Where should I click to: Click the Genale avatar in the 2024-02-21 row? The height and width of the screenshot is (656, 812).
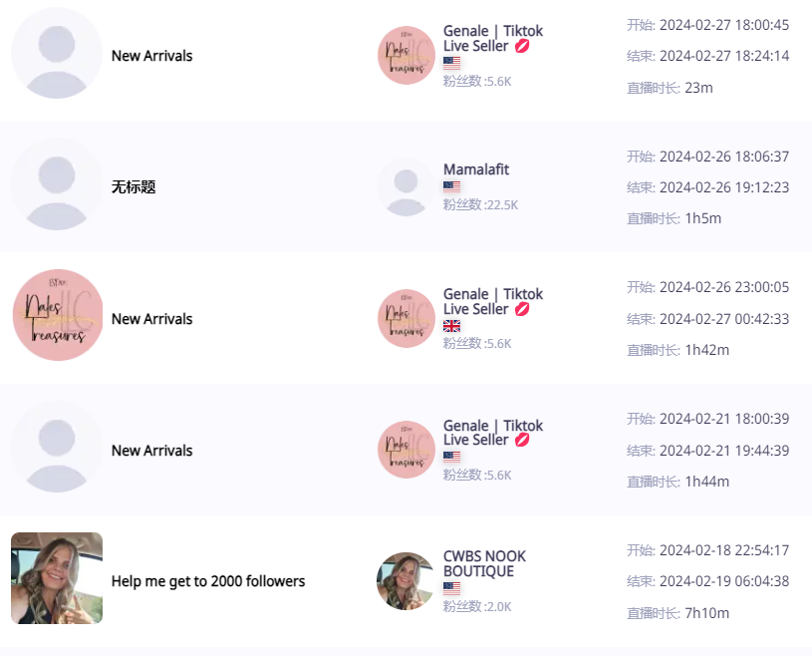click(x=406, y=450)
